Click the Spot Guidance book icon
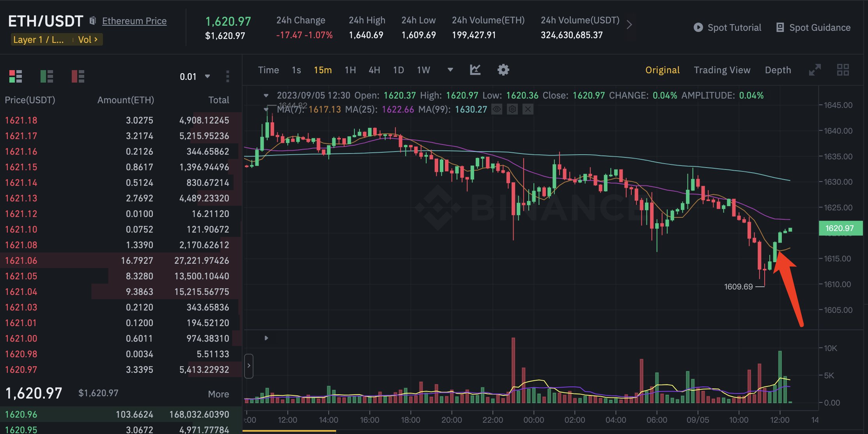The image size is (868, 434). coord(780,27)
